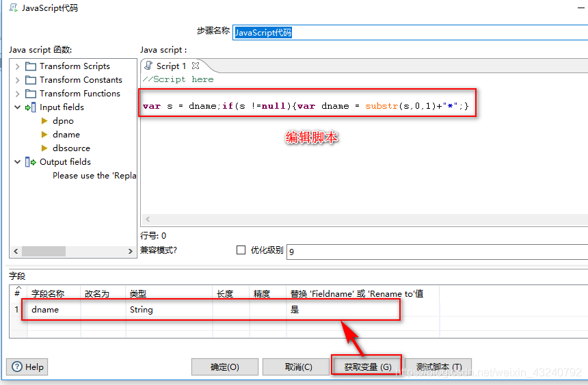Select the Transform Constants tree label
Image resolution: width=588 pixels, height=385 pixels.
tap(81, 80)
